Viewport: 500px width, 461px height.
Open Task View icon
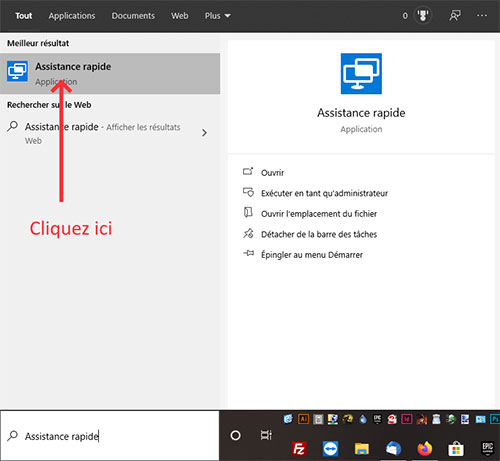(x=266, y=435)
